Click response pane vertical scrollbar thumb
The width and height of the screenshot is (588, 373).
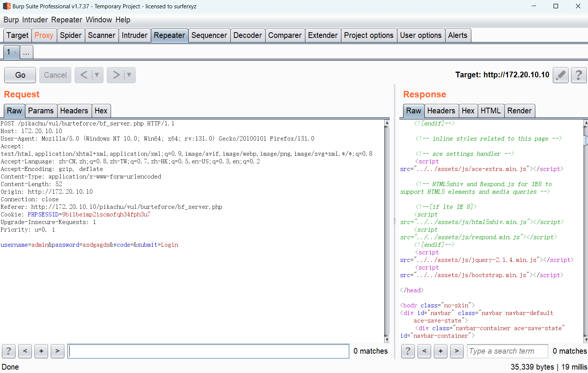pyautogui.click(x=586, y=141)
